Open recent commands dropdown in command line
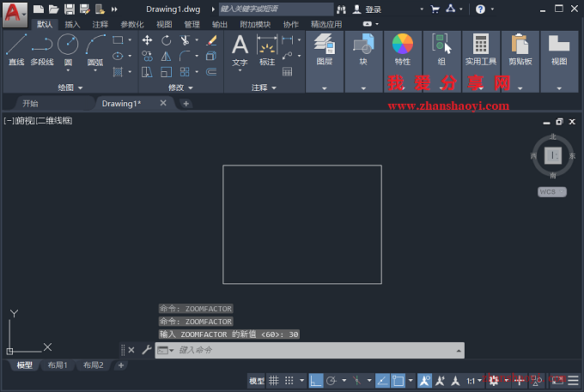The height and width of the screenshot is (392, 584). point(166,350)
